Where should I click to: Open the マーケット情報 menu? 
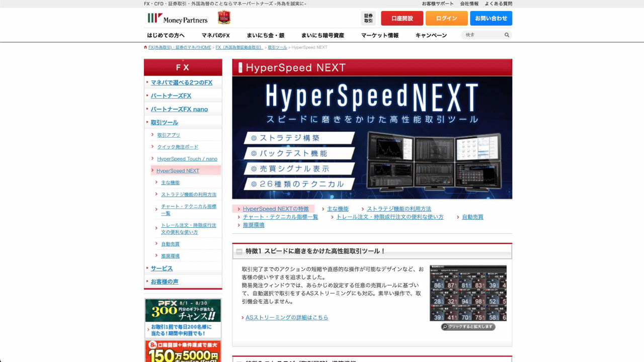point(380,35)
